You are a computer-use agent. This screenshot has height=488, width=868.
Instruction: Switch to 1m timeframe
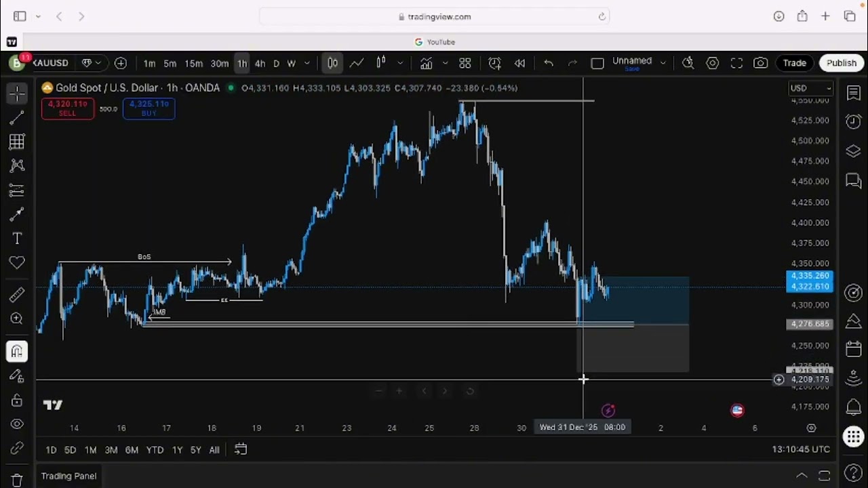149,63
